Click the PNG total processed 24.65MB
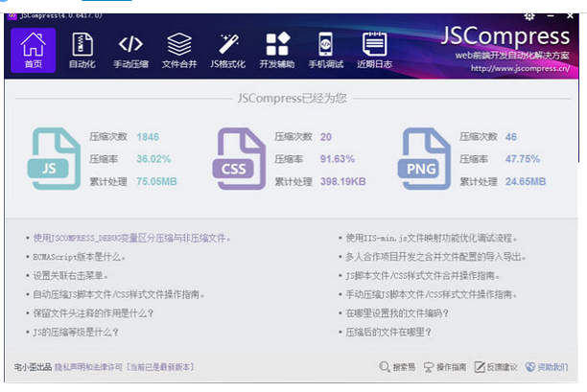This screenshot has height=392, width=587. click(526, 181)
